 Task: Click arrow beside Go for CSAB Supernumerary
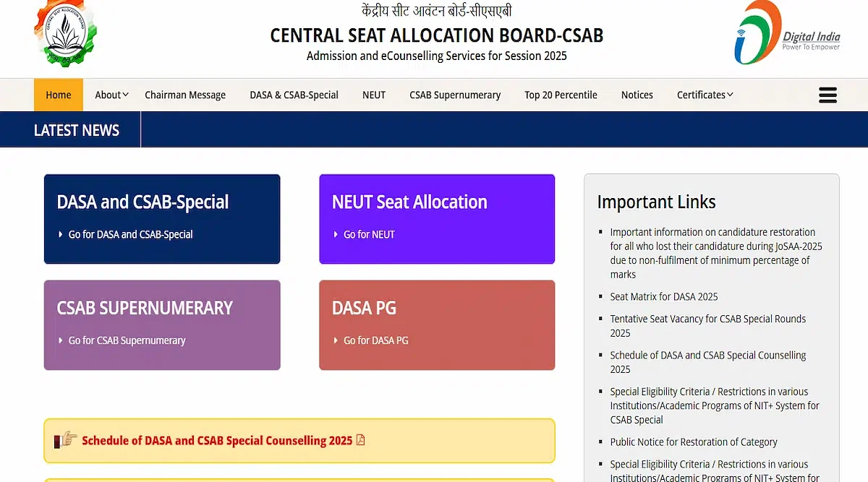61,340
